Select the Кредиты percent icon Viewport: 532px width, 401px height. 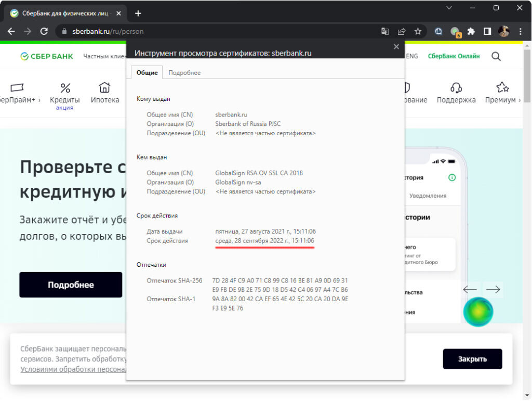(x=64, y=87)
